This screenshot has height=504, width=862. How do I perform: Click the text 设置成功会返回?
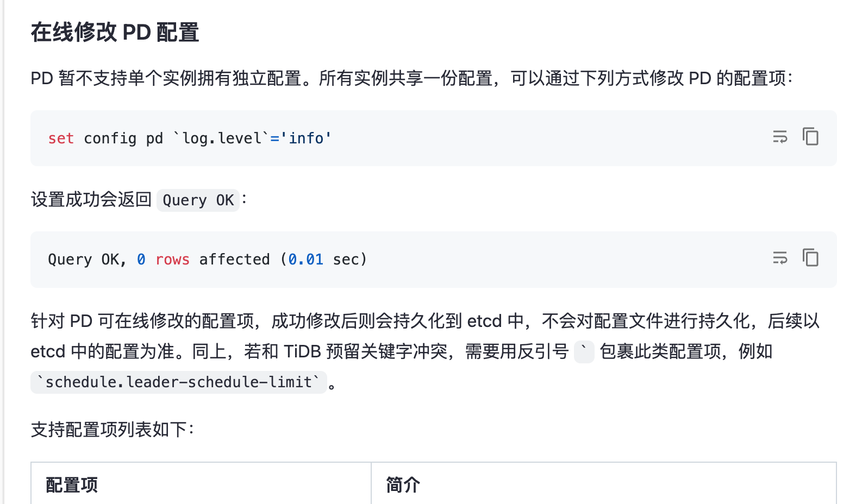click(x=91, y=200)
